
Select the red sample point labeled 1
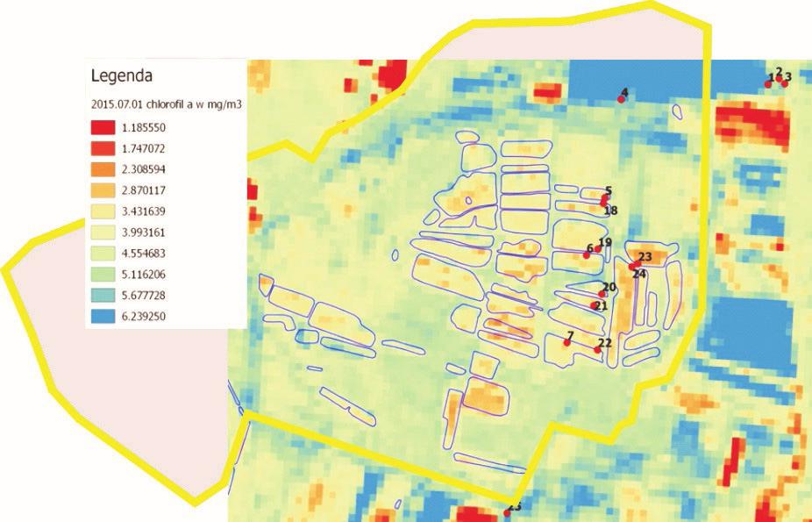pos(768,84)
